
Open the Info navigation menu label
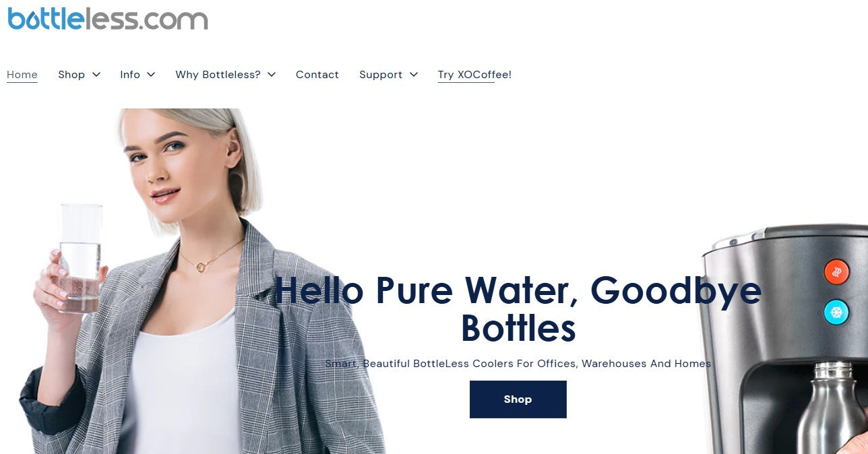(x=130, y=75)
